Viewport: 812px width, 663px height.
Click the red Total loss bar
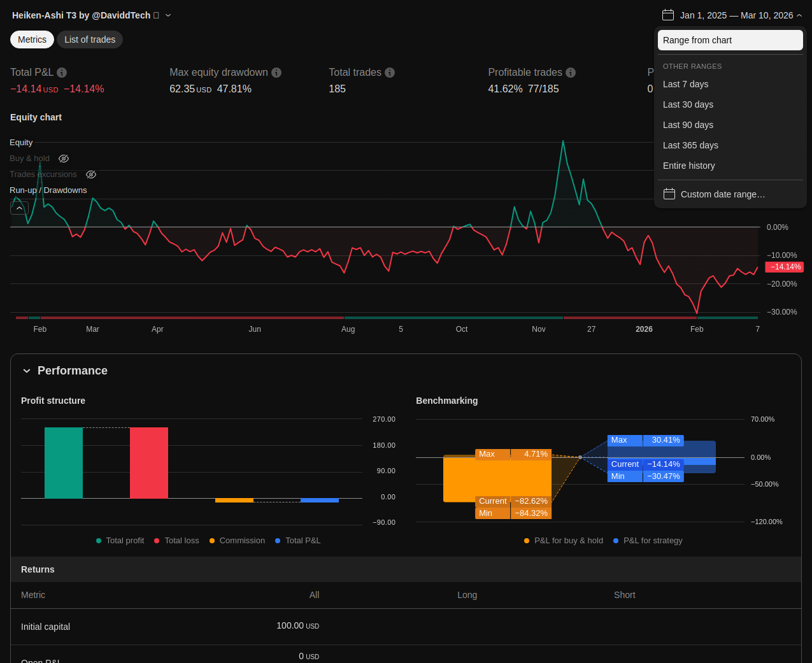point(149,462)
